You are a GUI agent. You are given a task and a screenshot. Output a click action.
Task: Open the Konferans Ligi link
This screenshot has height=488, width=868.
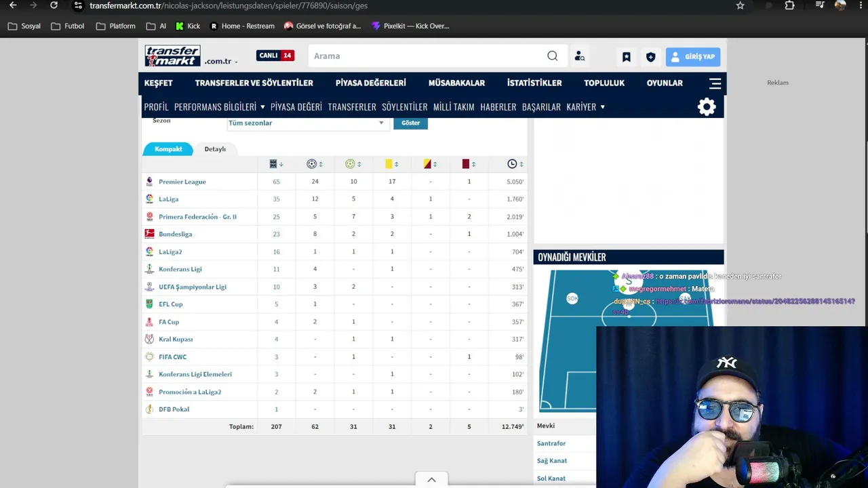coord(180,269)
